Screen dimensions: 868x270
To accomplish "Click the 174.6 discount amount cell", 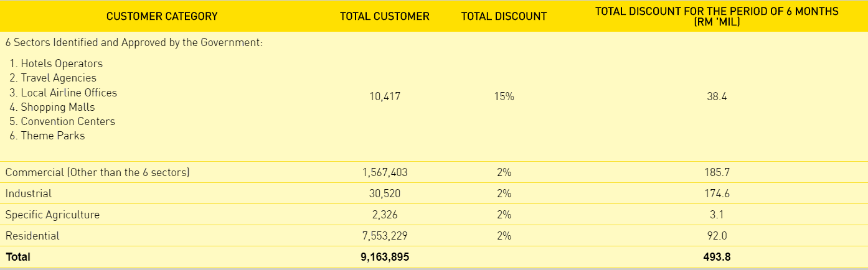I will 717,193.
